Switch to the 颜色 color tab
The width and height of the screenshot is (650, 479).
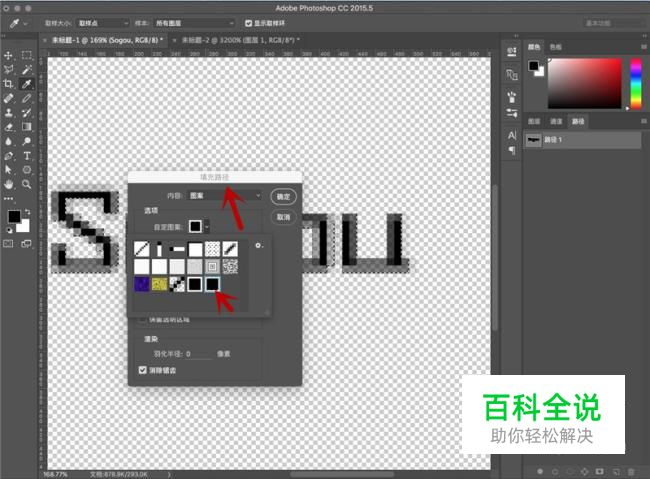pyautogui.click(x=534, y=47)
